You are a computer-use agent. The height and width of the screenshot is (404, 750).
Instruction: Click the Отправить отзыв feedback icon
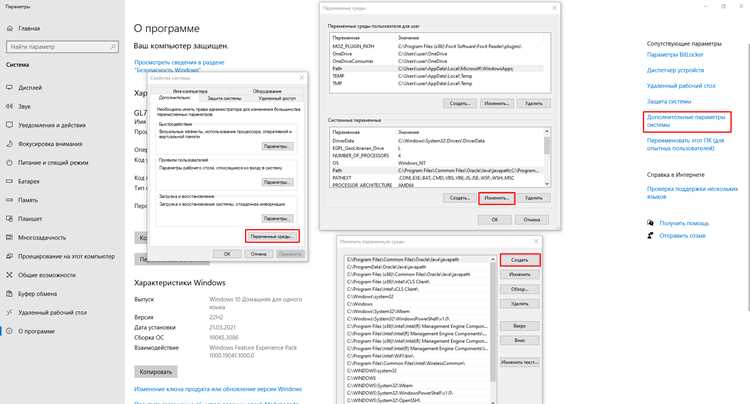click(651, 235)
